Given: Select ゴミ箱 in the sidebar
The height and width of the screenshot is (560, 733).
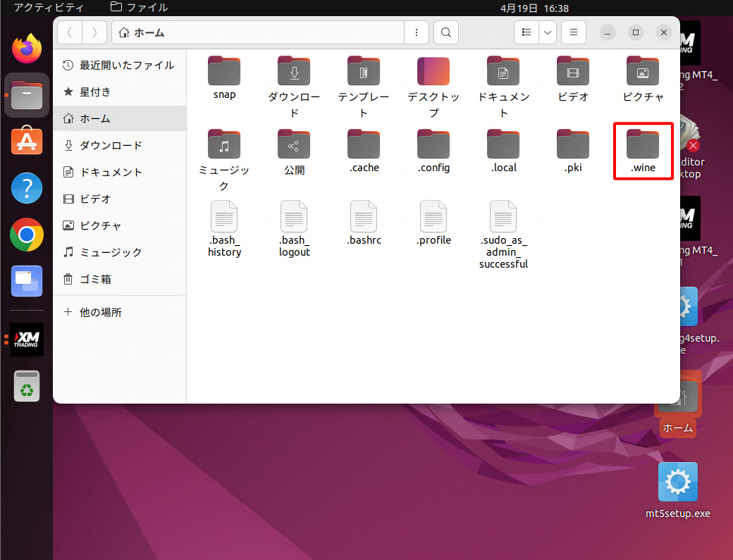Looking at the screenshot, I should [95, 279].
